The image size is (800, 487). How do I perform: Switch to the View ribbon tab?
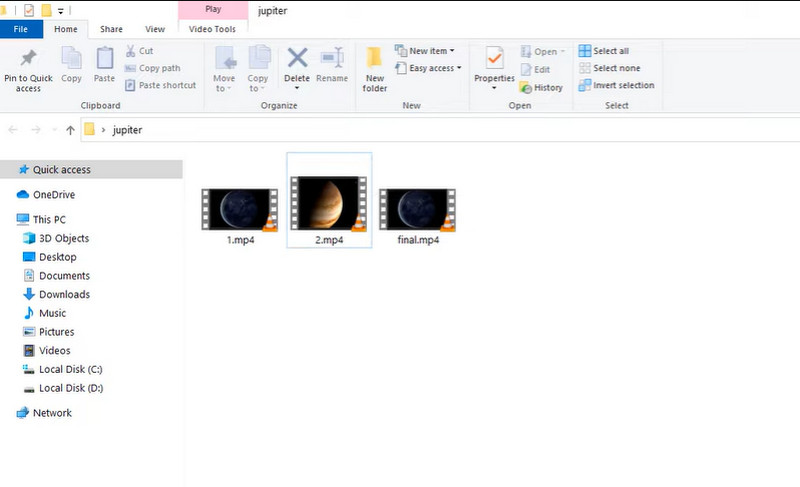click(155, 29)
